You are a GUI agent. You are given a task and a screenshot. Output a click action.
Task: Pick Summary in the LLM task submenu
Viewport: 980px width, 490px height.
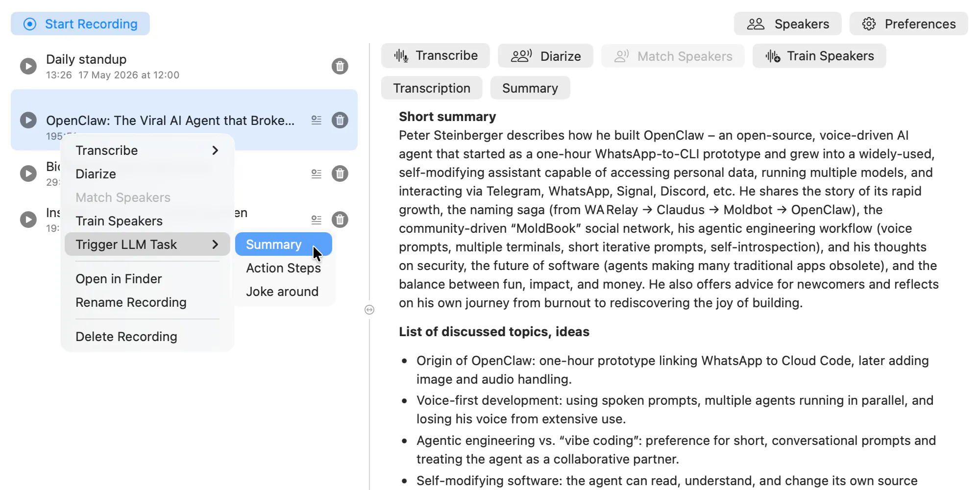284,245
